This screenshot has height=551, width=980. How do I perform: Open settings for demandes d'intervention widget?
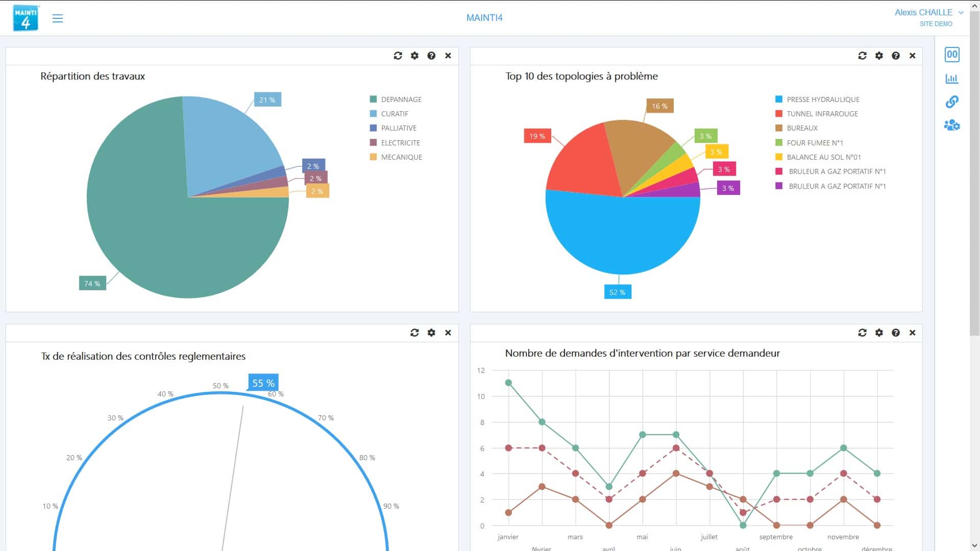pos(879,333)
